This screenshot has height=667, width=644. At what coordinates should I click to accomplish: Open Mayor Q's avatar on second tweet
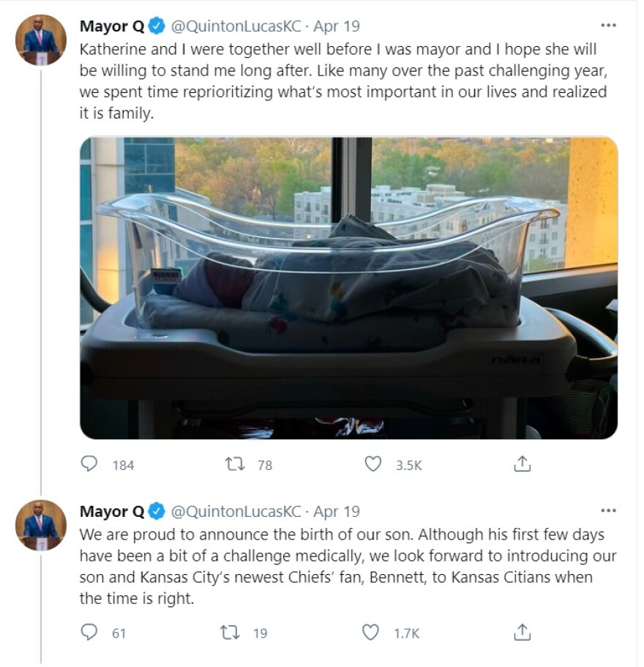tap(41, 525)
